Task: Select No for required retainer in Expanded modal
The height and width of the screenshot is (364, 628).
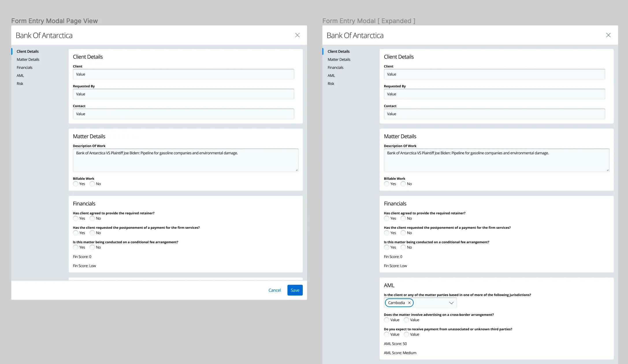Action: pyautogui.click(x=403, y=218)
